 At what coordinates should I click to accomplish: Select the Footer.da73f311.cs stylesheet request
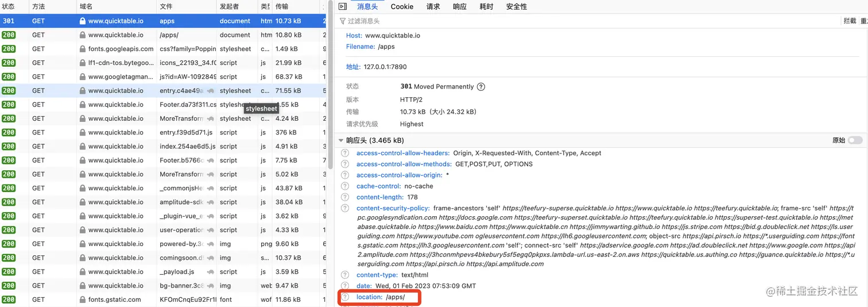(163, 105)
